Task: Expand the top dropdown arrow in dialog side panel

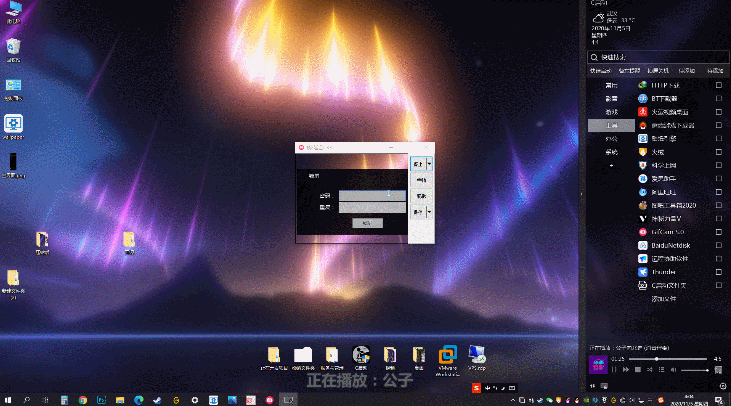Action: pyautogui.click(x=430, y=163)
